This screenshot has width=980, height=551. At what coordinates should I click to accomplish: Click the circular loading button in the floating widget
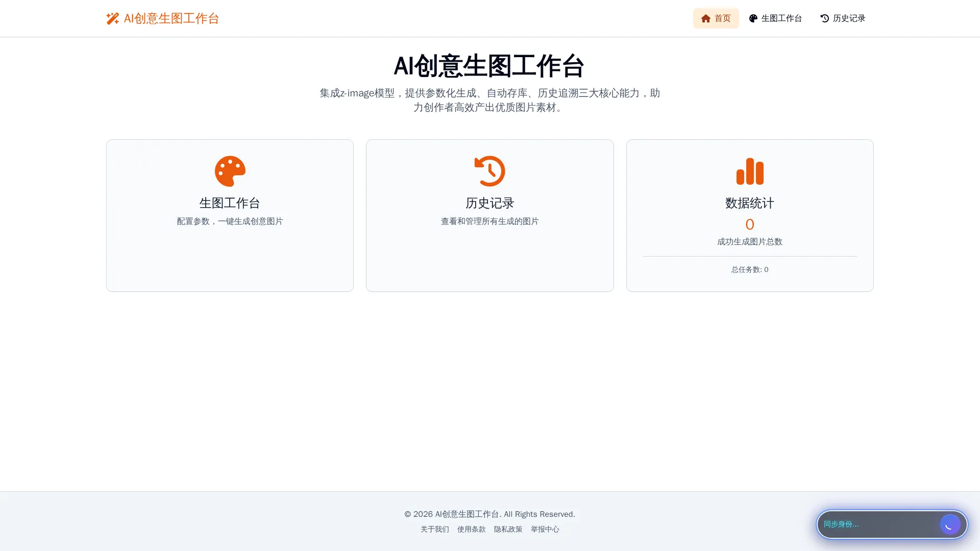click(x=950, y=524)
